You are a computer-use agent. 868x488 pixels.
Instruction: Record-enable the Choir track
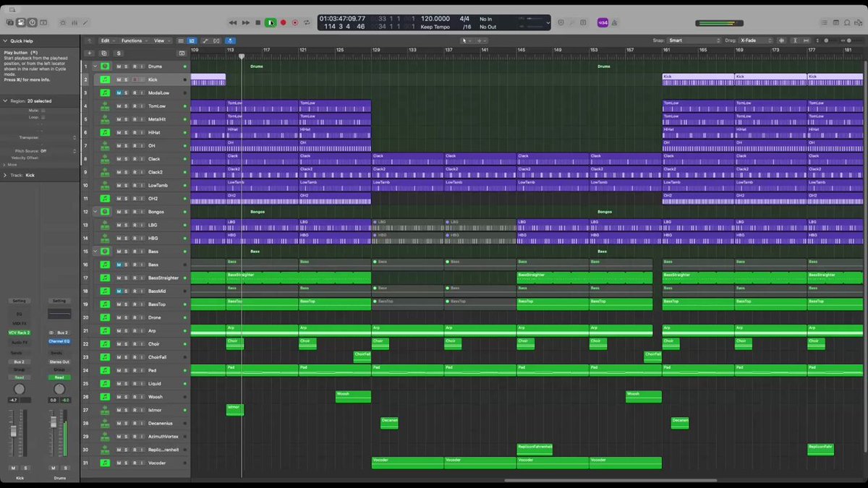(x=134, y=344)
